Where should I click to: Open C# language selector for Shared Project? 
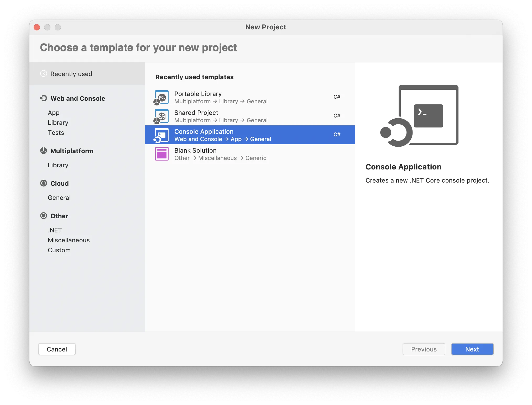tap(337, 116)
